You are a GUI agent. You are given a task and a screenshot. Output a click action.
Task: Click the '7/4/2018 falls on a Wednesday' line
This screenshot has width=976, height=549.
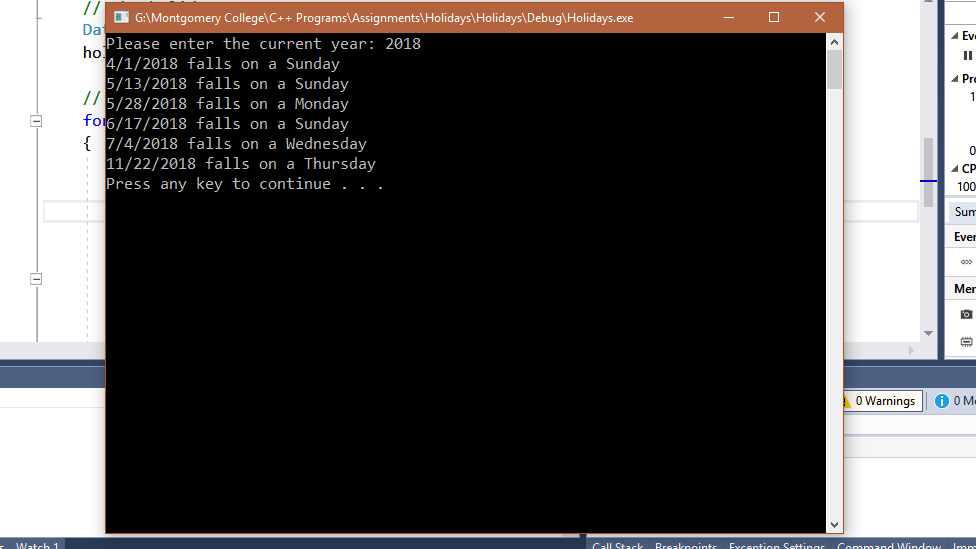click(x=237, y=144)
